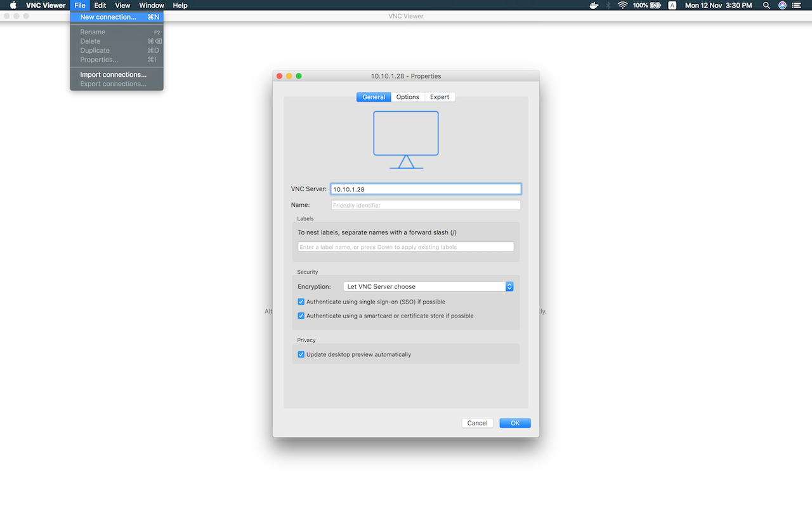Open Bluetooth status icon in menu bar
The image size is (812, 508).
[608, 5]
